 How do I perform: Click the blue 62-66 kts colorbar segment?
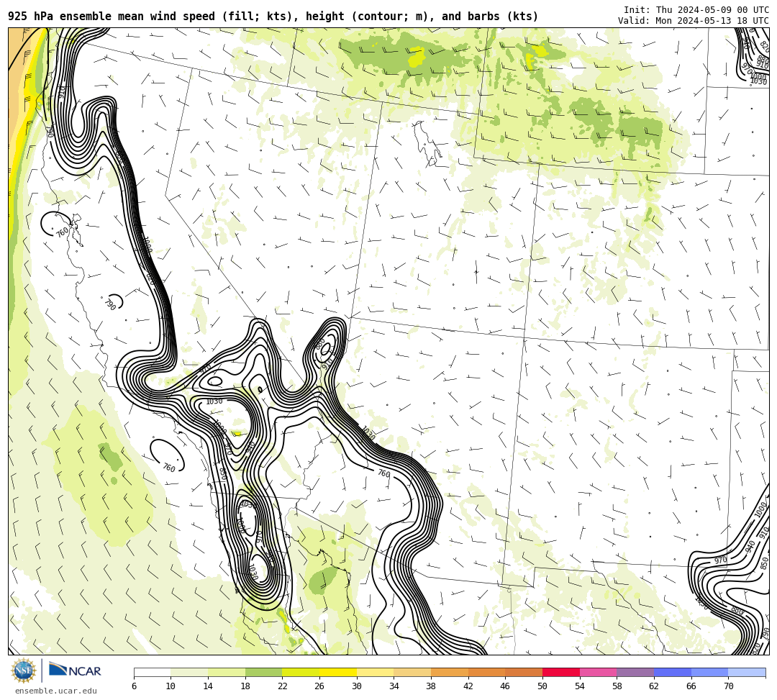(x=673, y=672)
